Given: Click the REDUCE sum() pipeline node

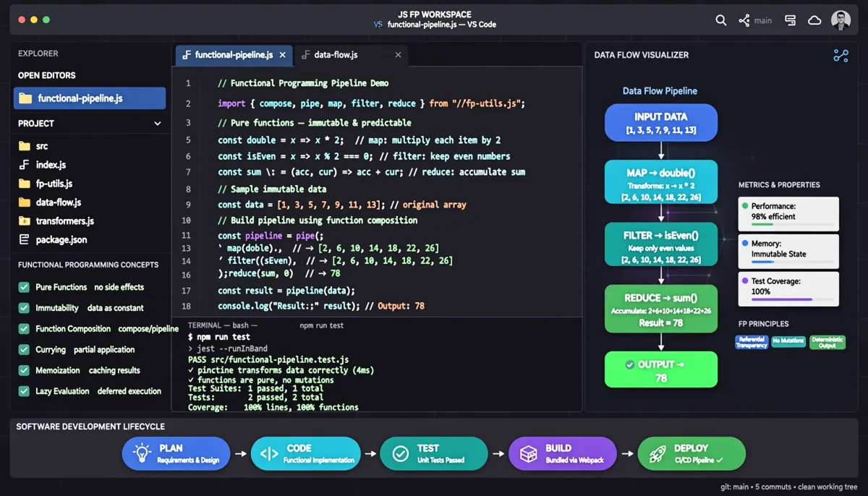Looking at the screenshot, I should pos(661,309).
